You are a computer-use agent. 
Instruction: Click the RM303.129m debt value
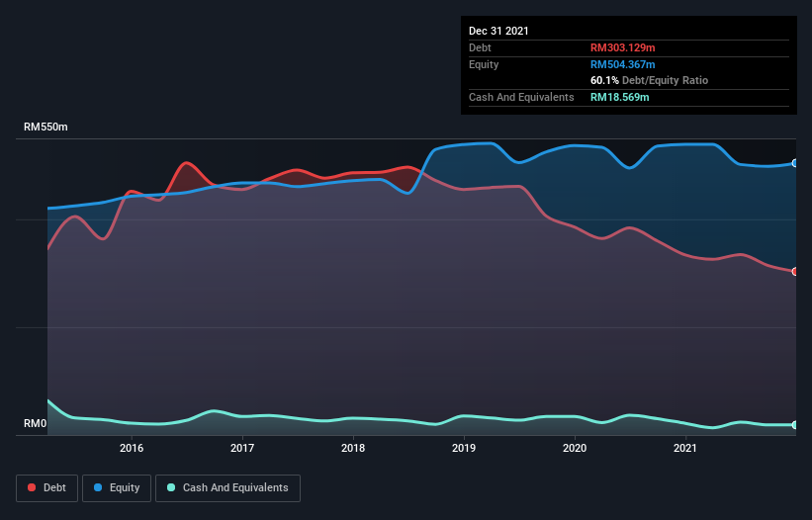point(622,48)
